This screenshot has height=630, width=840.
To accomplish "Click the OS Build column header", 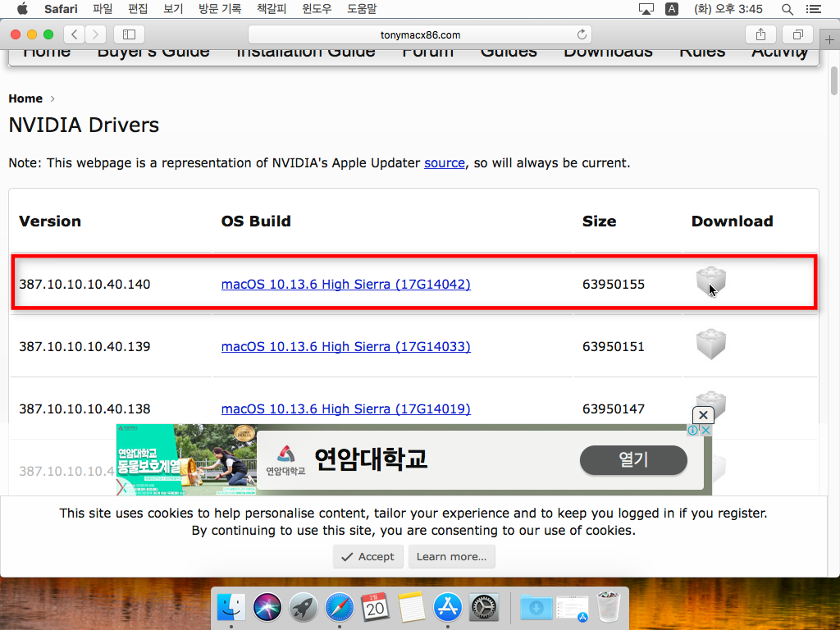I will pos(256,221).
